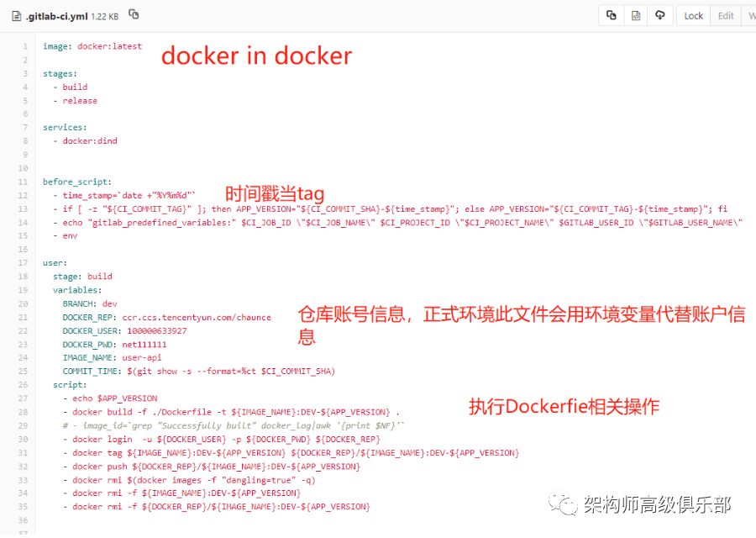Click the partially visible W button on the right
The height and width of the screenshot is (538, 756).
750,14
